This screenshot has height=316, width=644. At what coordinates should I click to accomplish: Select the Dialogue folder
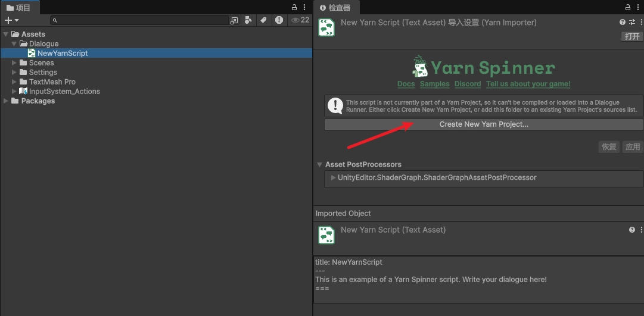[43, 43]
